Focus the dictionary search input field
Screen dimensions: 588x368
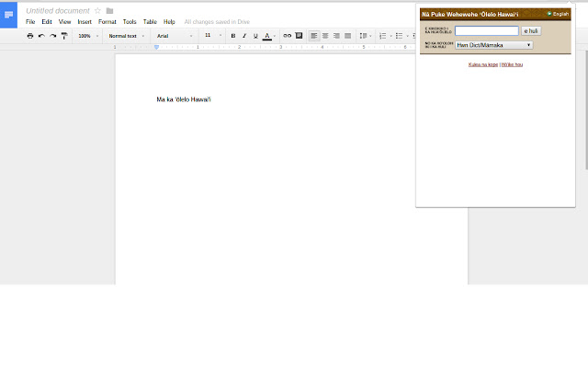487,30
